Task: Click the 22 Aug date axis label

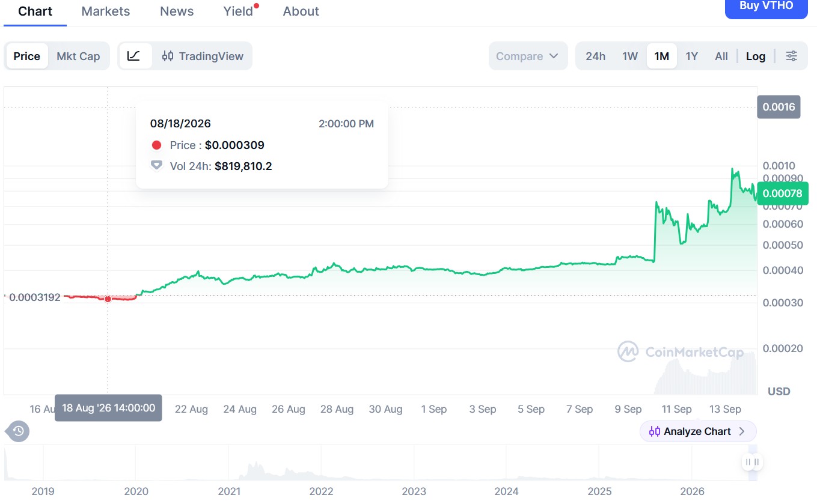Action: [191, 409]
